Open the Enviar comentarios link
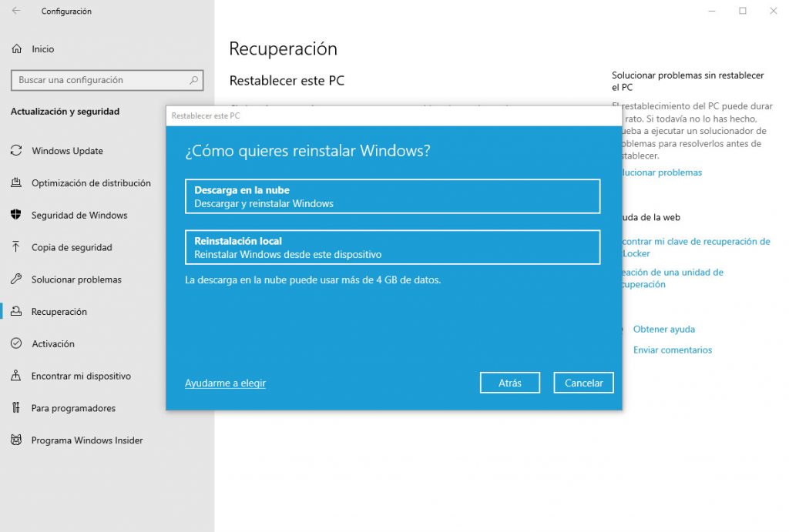Viewport: 789px width, 532px height. (672, 350)
